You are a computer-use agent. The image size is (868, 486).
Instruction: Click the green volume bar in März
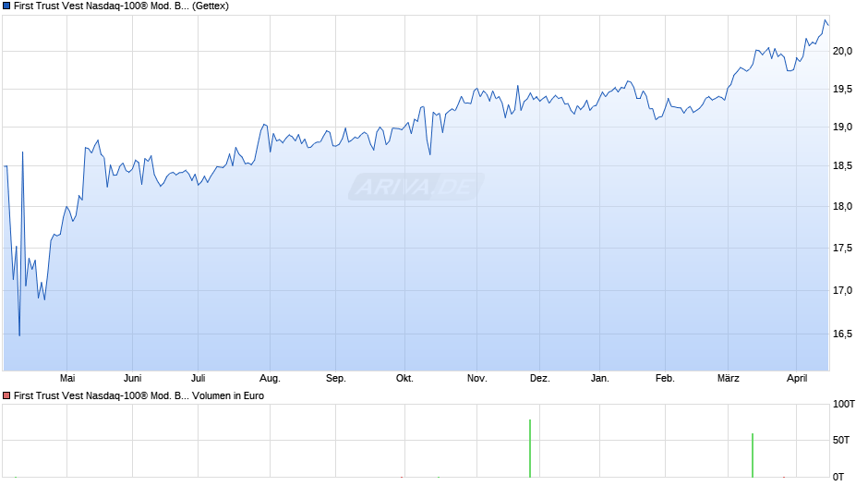[x=753, y=456]
